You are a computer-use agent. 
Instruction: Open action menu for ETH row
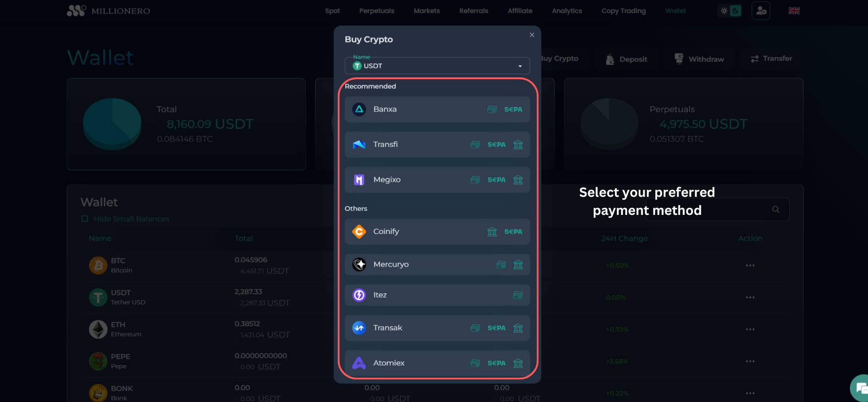[x=750, y=329]
